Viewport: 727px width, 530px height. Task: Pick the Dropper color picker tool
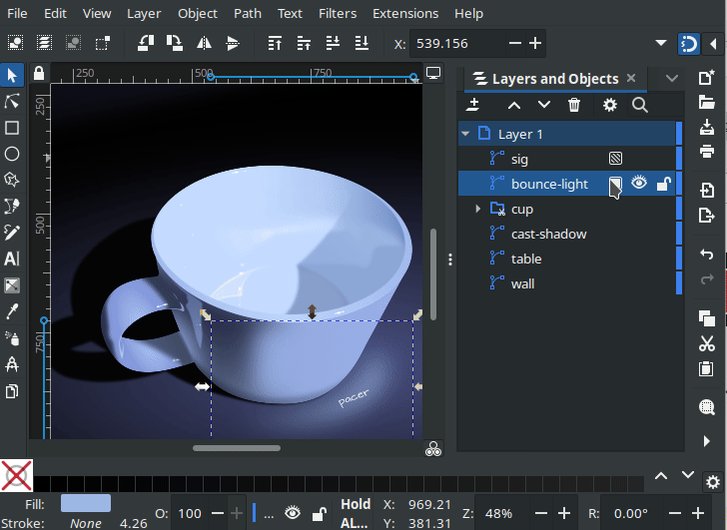[x=12, y=311]
